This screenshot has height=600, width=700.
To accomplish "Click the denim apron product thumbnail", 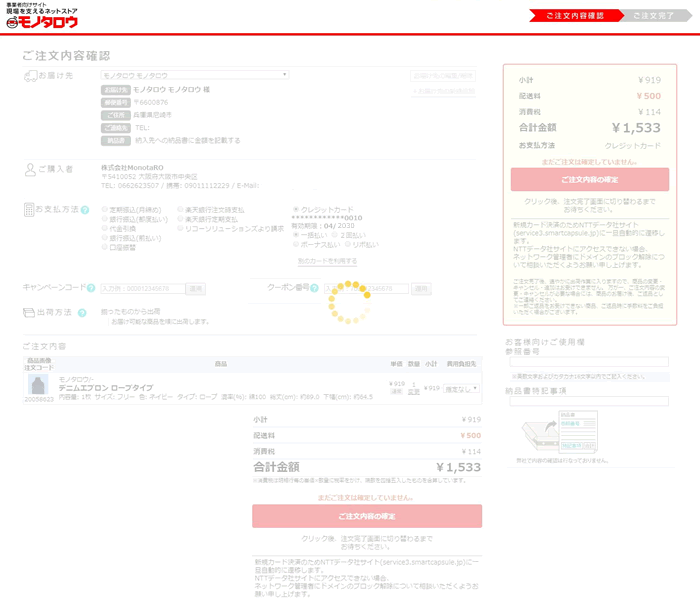I will pyautogui.click(x=38, y=384).
